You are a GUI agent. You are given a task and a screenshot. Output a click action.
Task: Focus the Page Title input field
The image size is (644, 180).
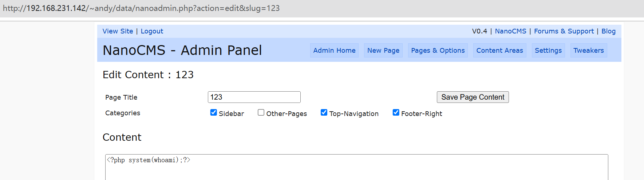254,97
